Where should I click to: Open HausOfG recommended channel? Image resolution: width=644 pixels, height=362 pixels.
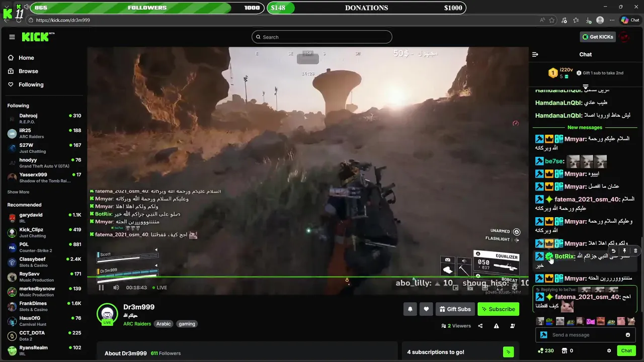pyautogui.click(x=44, y=321)
